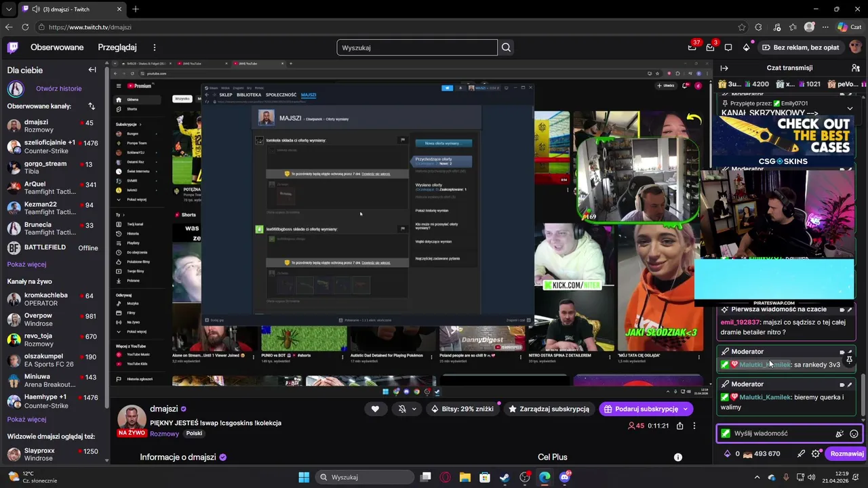The image size is (868, 488).
Task: Open the moderator sword tools icon
Action: (x=801, y=454)
